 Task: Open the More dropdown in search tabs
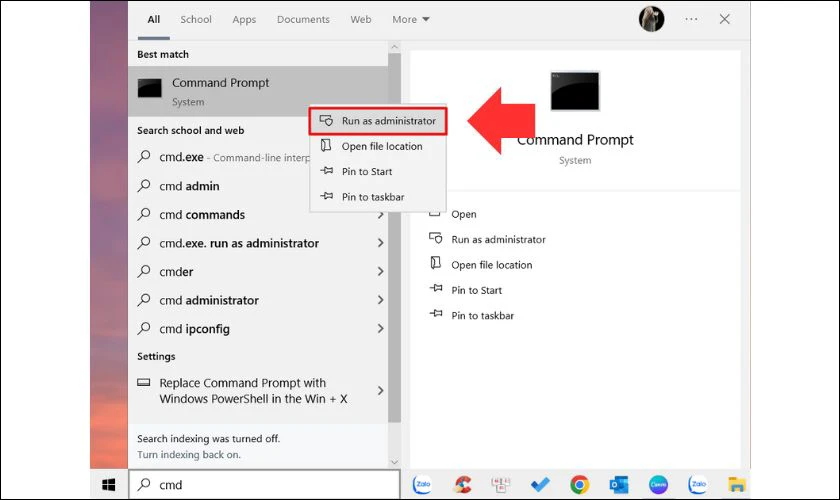411,20
